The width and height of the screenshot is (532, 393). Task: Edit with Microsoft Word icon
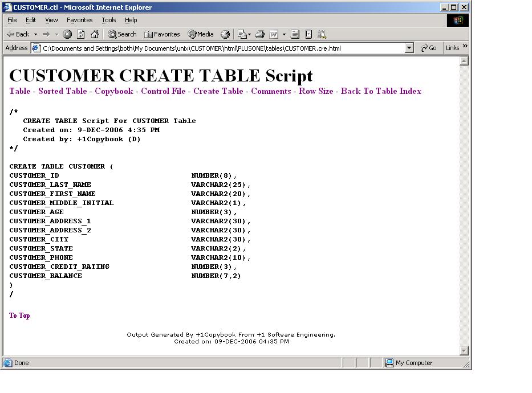[274, 34]
